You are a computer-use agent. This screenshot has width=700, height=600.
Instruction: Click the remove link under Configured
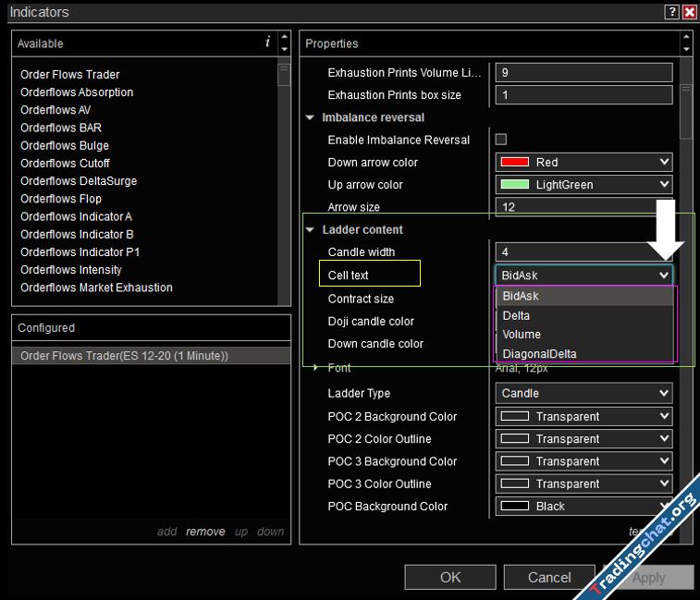(205, 532)
